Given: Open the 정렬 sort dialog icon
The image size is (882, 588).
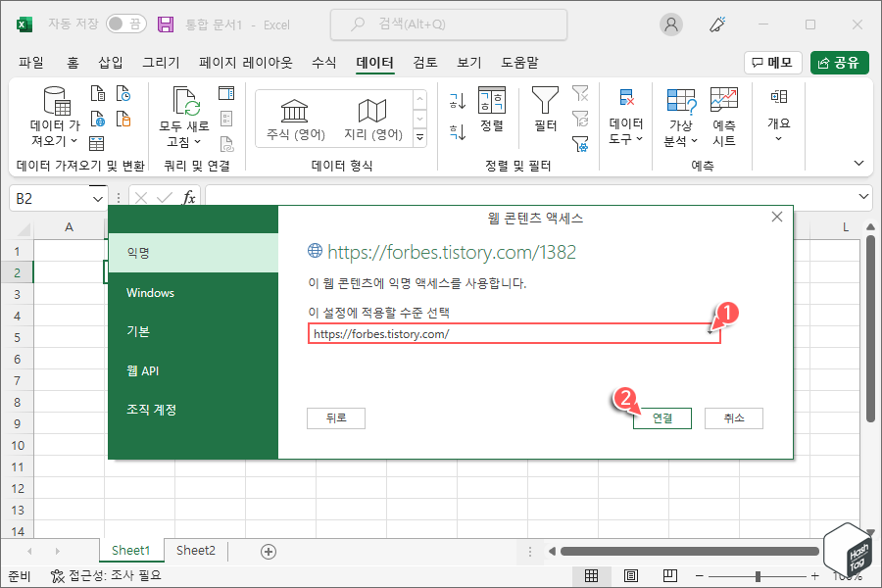Looking at the screenshot, I should [491, 108].
